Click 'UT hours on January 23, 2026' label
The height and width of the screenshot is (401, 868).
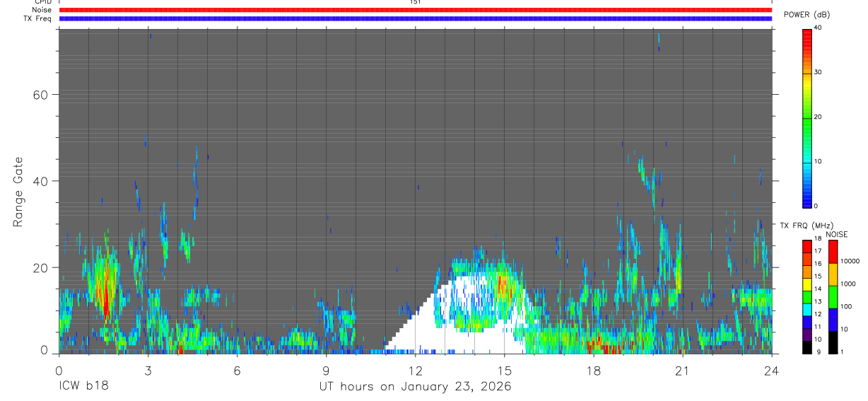tap(415, 387)
